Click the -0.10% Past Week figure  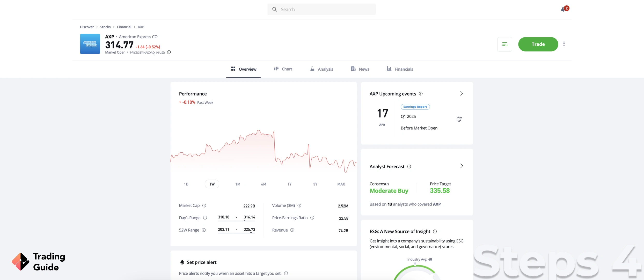pyautogui.click(x=189, y=102)
